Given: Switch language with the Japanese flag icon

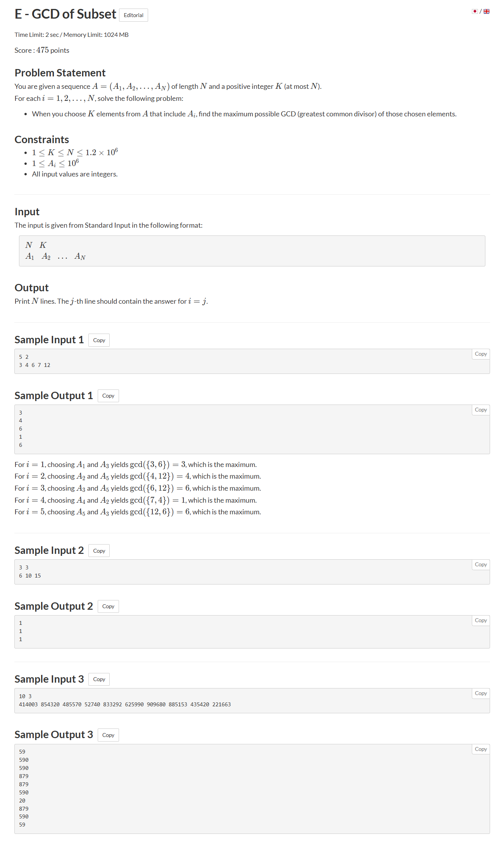Looking at the screenshot, I should [475, 11].
